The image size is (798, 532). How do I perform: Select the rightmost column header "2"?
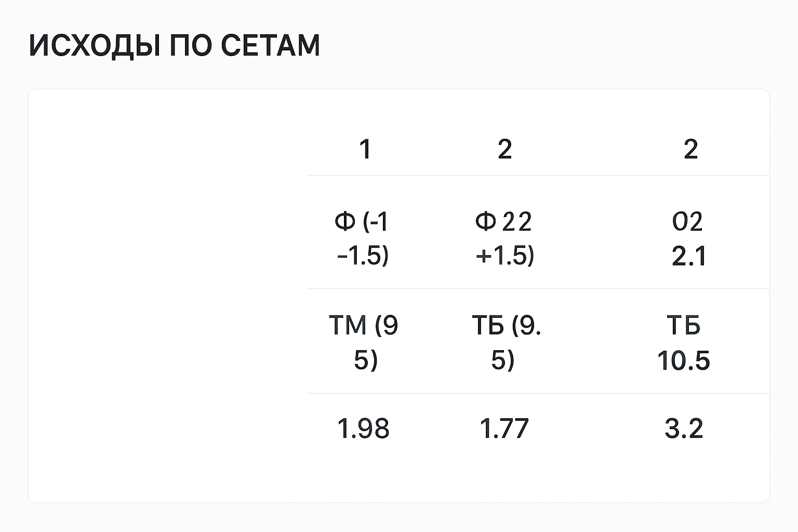(690, 150)
